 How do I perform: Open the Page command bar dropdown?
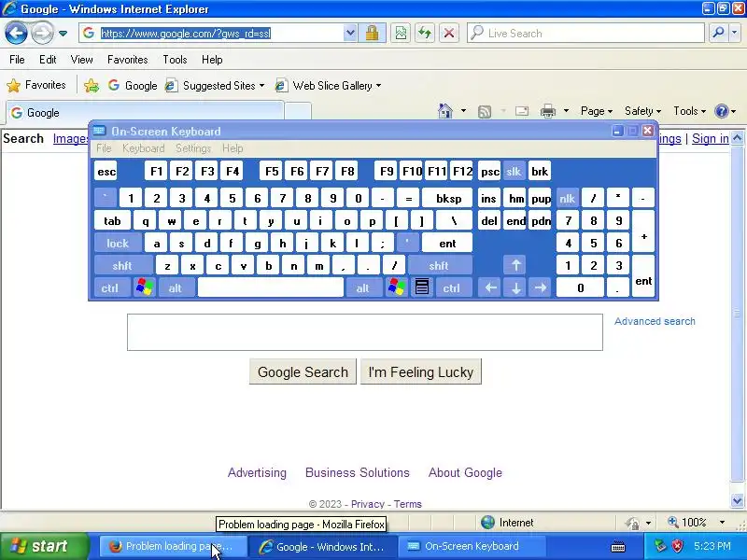[597, 111]
